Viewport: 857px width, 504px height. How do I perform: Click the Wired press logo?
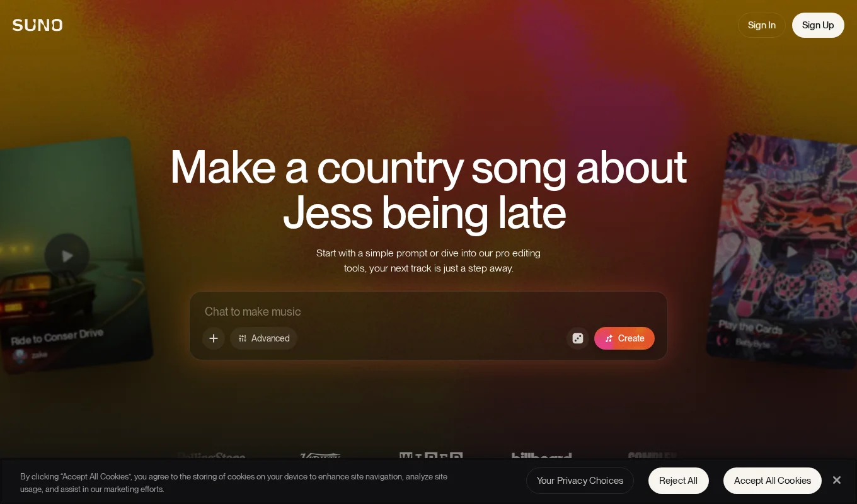[431, 455]
